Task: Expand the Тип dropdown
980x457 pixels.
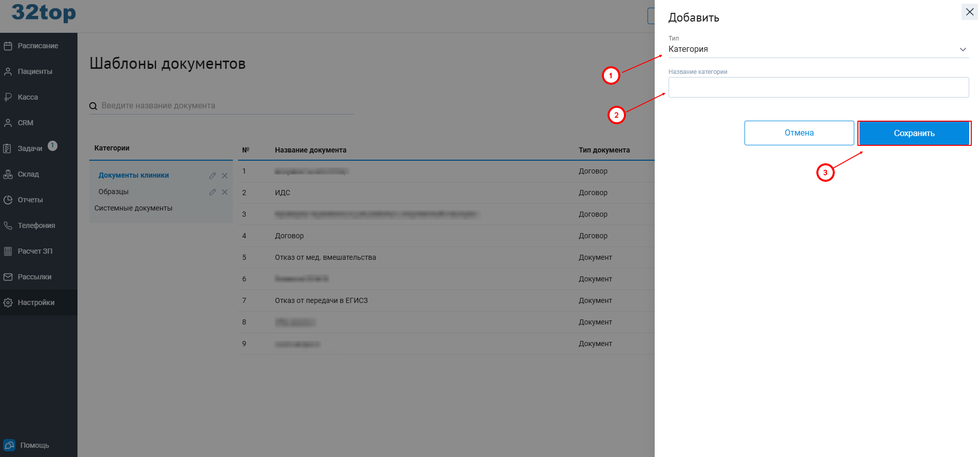Action: pos(818,49)
